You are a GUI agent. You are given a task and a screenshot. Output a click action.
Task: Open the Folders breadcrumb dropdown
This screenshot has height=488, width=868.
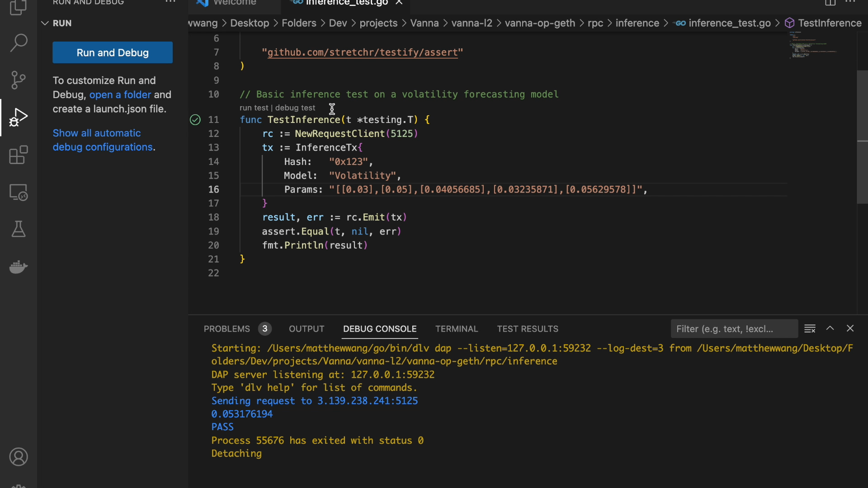[x=299, y=23]
